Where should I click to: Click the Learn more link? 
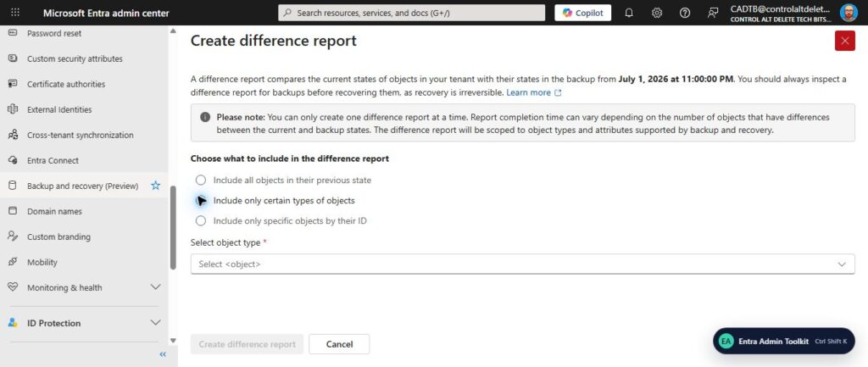pos(528,93)
